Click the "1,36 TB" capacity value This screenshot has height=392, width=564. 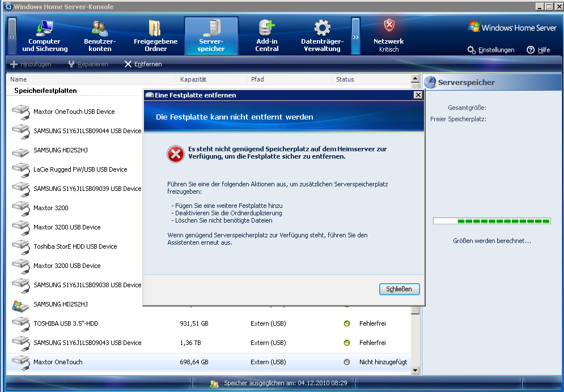pyautogui.click(x=190, y=343)
